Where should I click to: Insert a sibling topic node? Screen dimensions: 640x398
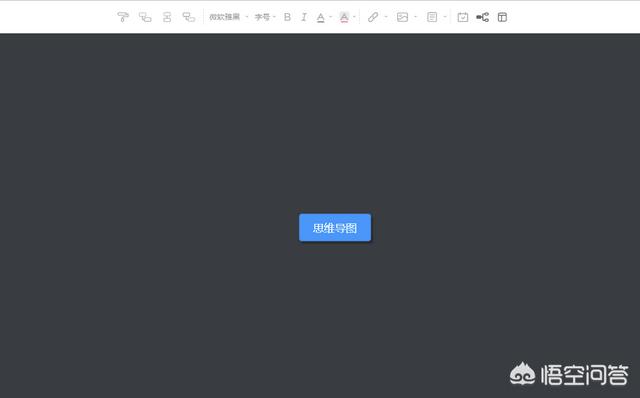(167, 17)
